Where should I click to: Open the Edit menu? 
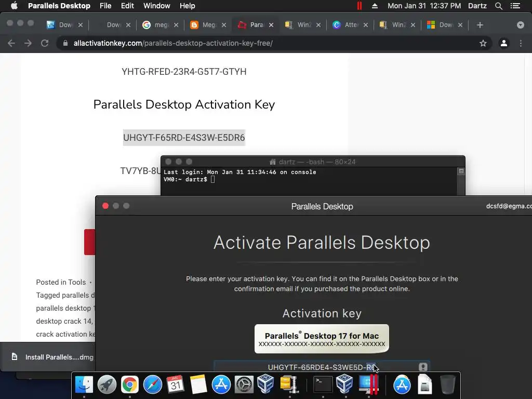coord(127,6)
